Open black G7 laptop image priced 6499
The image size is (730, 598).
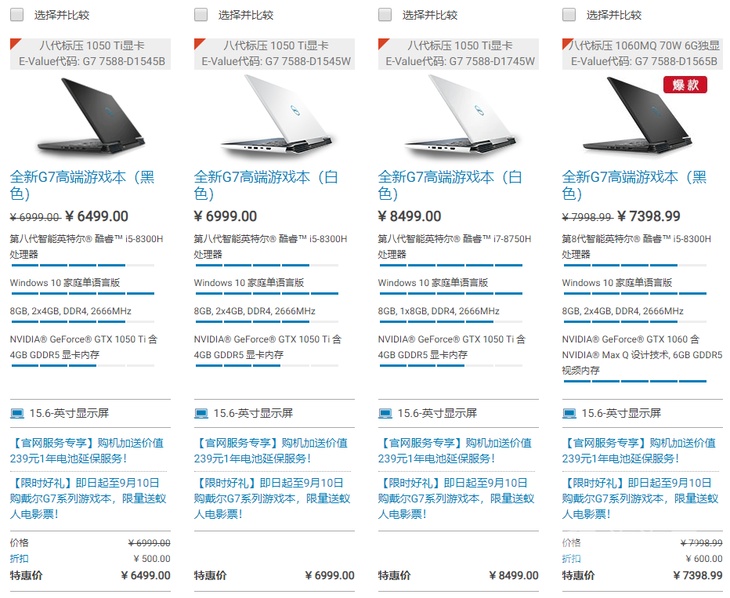point(91,116)
